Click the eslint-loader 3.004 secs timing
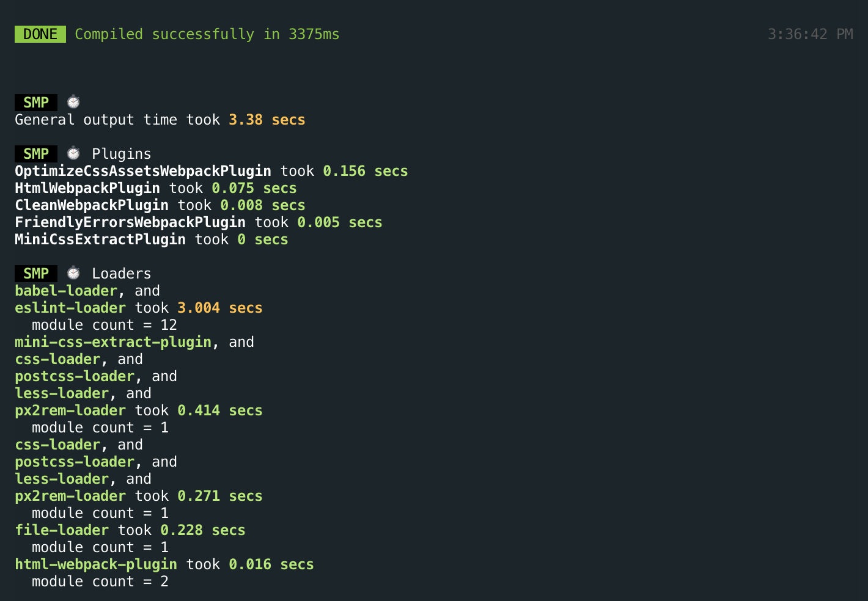Viewport: 868px width, 601px height. [220, 308]
